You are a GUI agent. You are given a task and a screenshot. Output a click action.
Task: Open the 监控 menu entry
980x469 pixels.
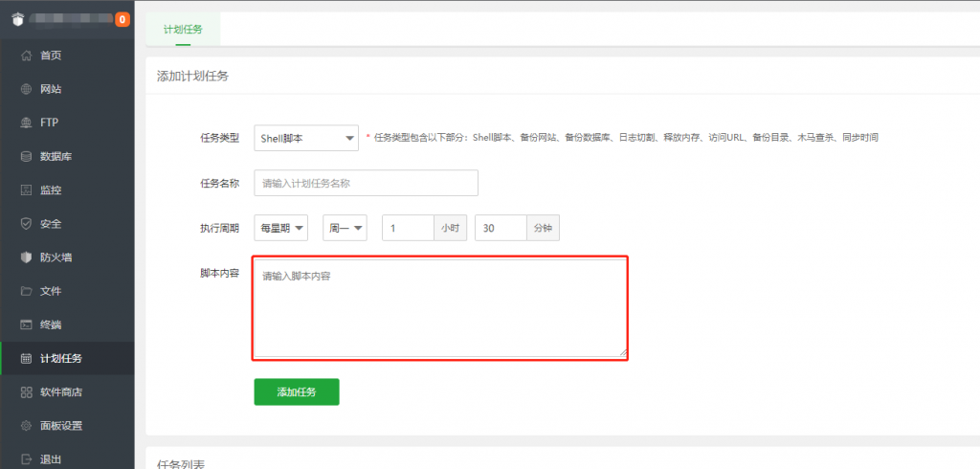(x=67, y=190)
